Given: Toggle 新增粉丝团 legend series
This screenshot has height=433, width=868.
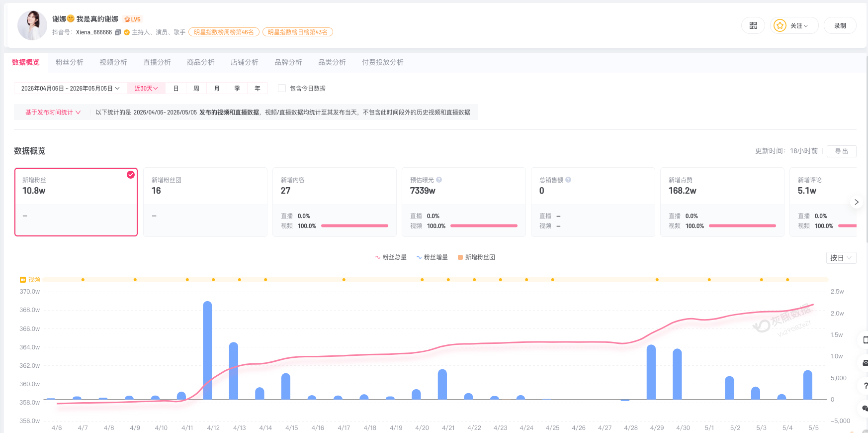Looking at the screenshot, I should tap(476, 257).
